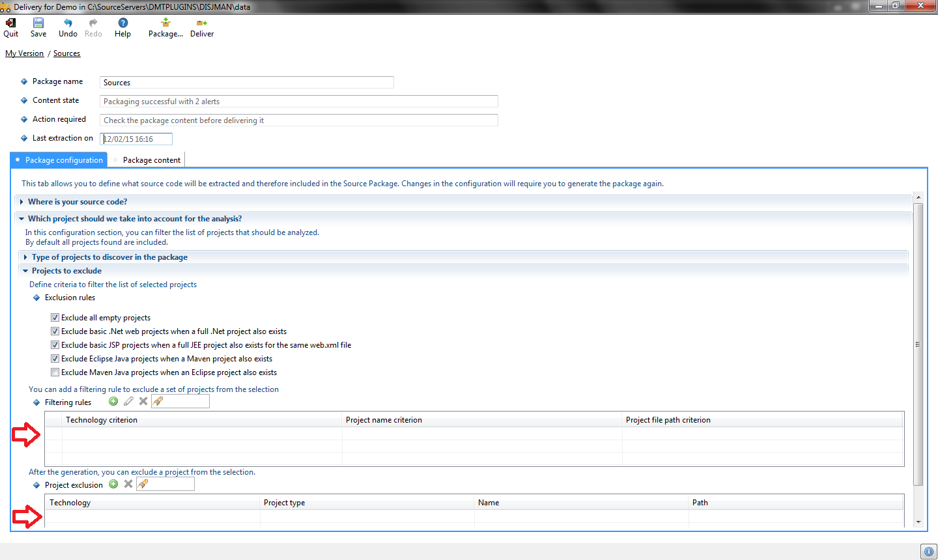Click the Package name input field

(246, 83)
